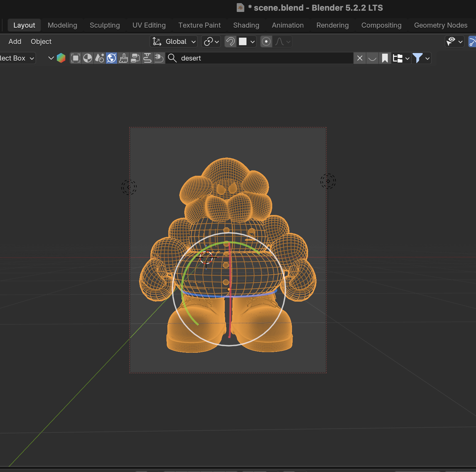The width and height of the screenshot is (476, 472).
Task: Toggle the blue funnel filter icon
Action: pos(418,58)
